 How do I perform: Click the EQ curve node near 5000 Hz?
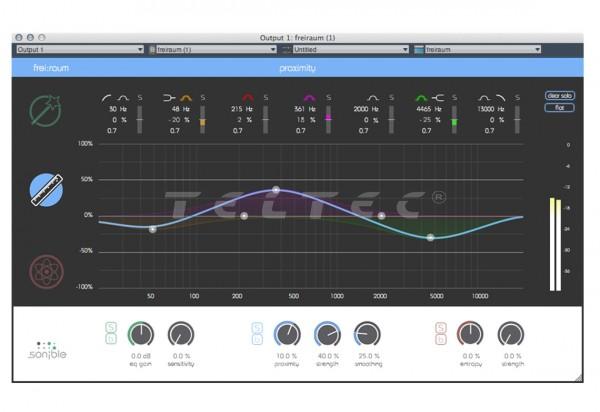[x=431, y=237]
